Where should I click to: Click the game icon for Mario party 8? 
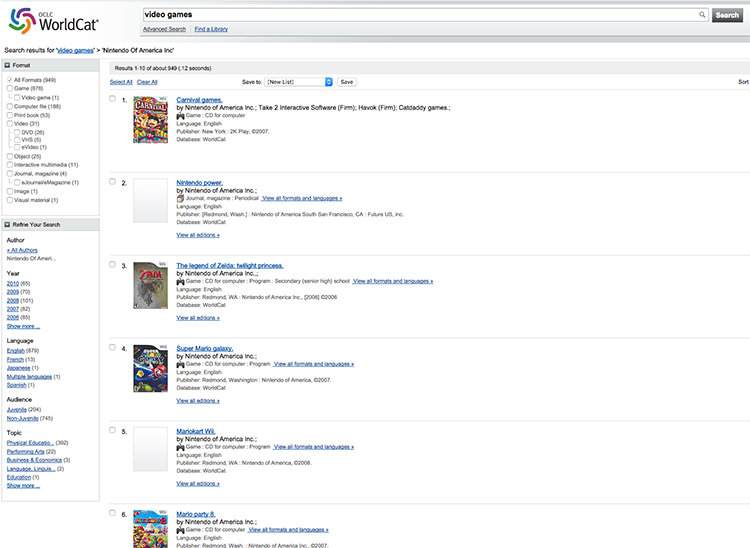[x=180, y=530]
